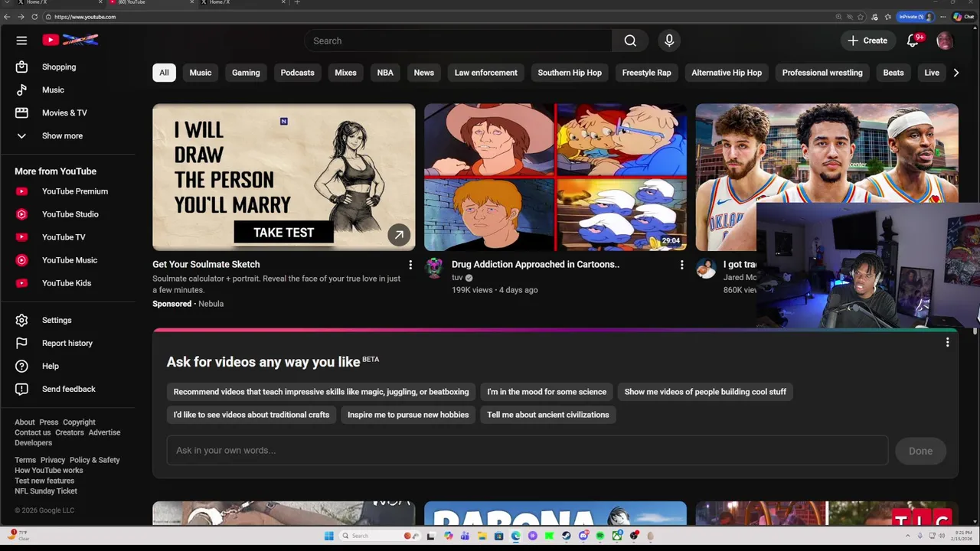Choose "Inspire me to pursue new hobbies"
The height and width of the screenshot is (551, 980).
(x=408, y=415)
